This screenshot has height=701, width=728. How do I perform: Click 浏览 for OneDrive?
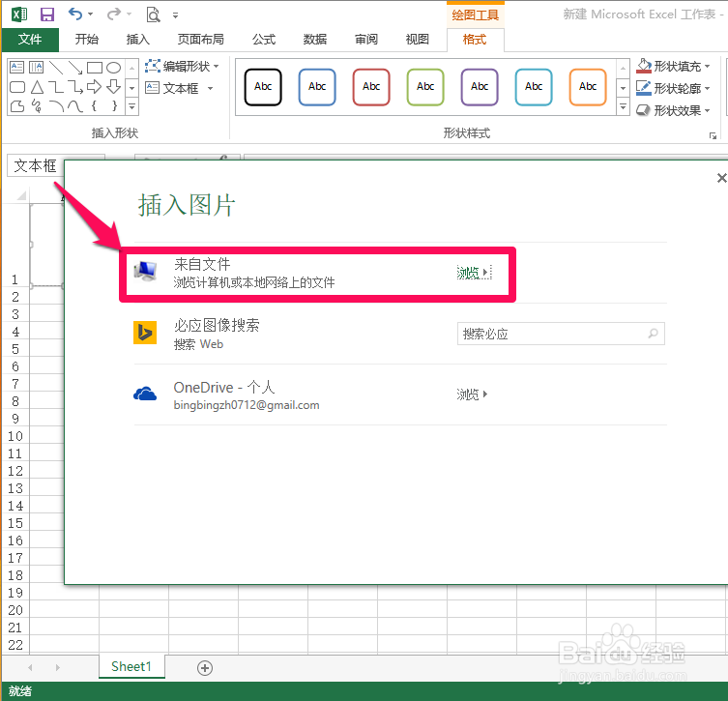coord(472,394)
